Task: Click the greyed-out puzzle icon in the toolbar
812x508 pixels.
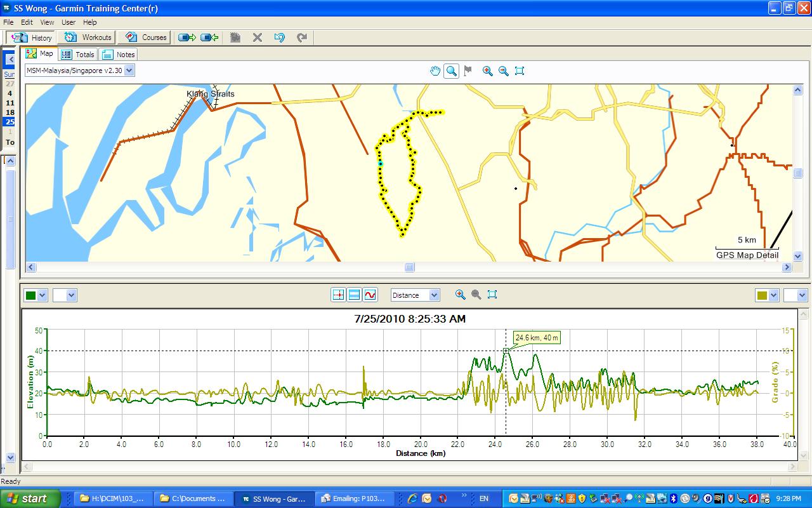Action: pos(235,37)
